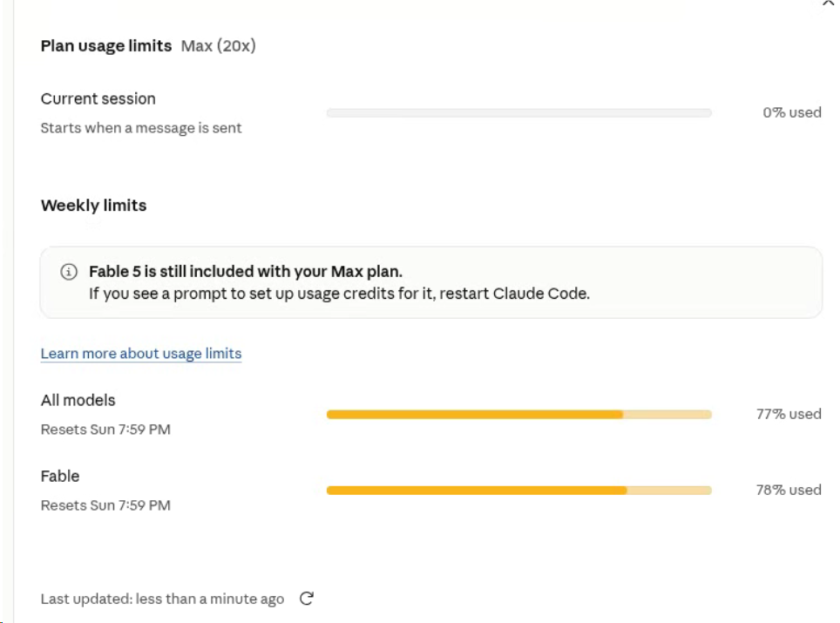Click the All models label
The width and height of the screenshot is (840, 623).
click(78, 400)
